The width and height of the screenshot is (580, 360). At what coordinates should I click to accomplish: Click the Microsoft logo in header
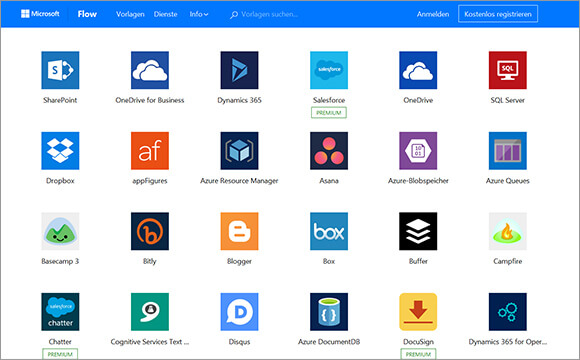[x=40, y=14]
